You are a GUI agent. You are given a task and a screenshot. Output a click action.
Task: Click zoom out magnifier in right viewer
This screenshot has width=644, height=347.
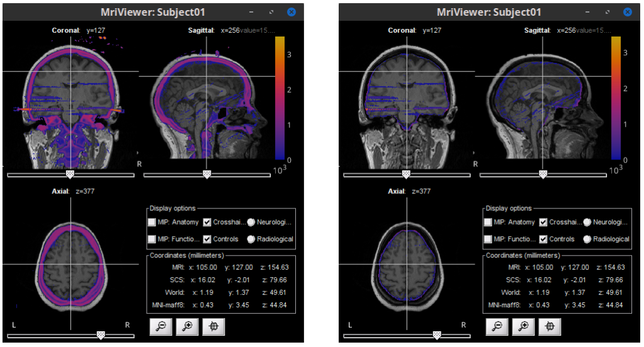tap(497, 326)
